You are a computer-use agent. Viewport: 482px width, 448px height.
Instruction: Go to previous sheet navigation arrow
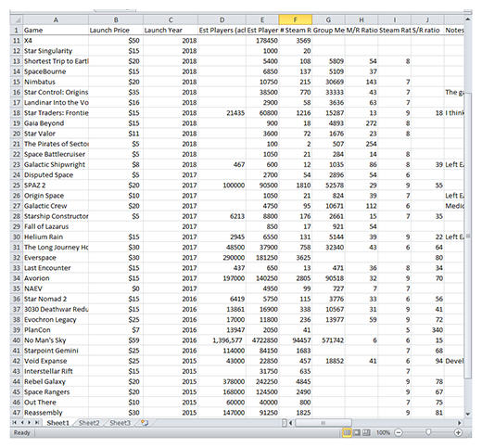click(x=22, y=423)
